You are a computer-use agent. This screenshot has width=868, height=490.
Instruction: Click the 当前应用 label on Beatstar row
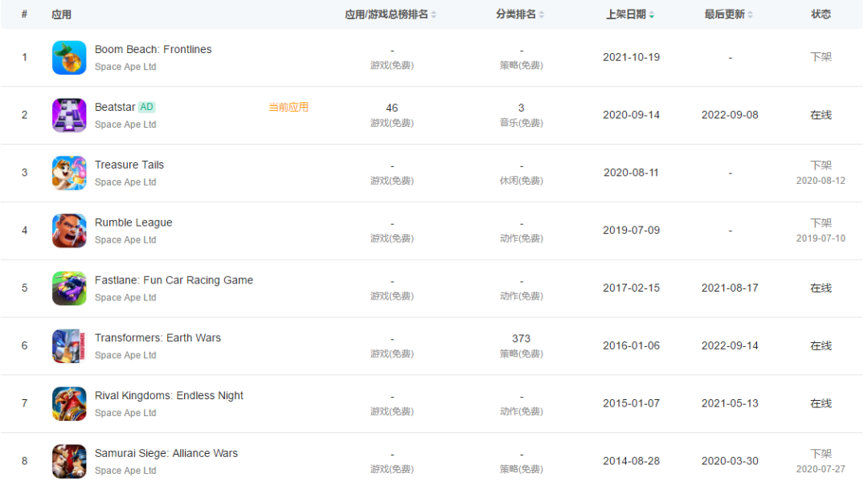[289, 108]
